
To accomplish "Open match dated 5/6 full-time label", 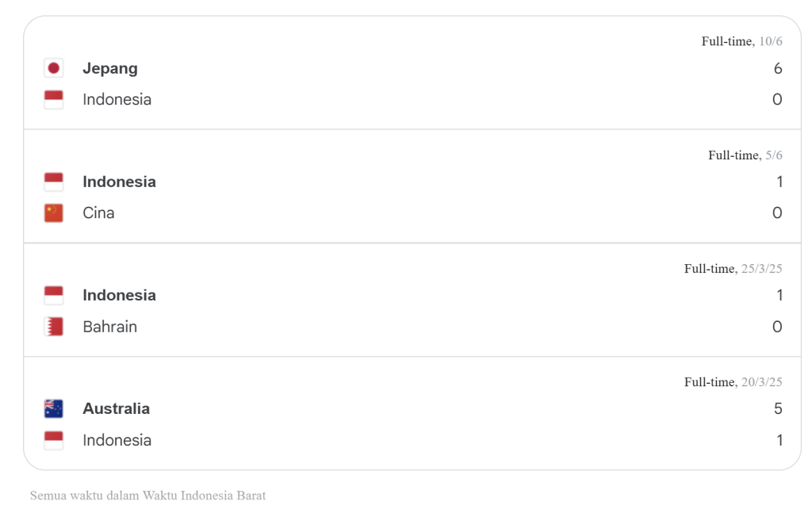I will point(745,155).
